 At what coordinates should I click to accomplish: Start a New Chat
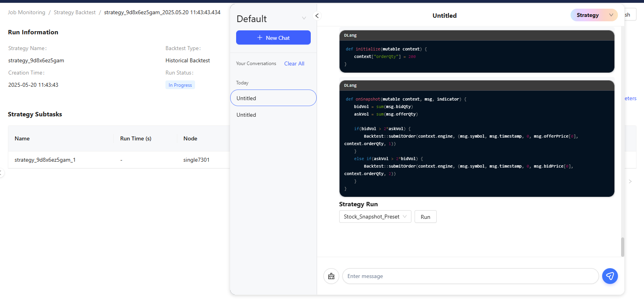(273, 37)
